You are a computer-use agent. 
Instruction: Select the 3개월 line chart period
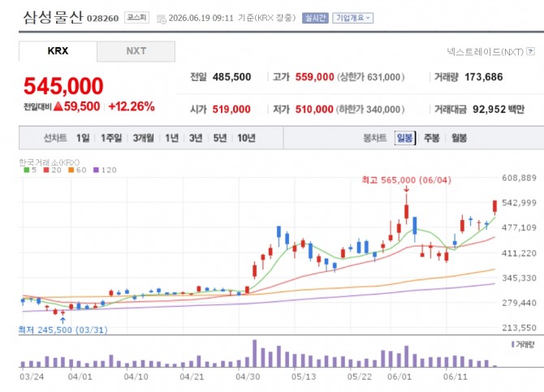(143, 138)
